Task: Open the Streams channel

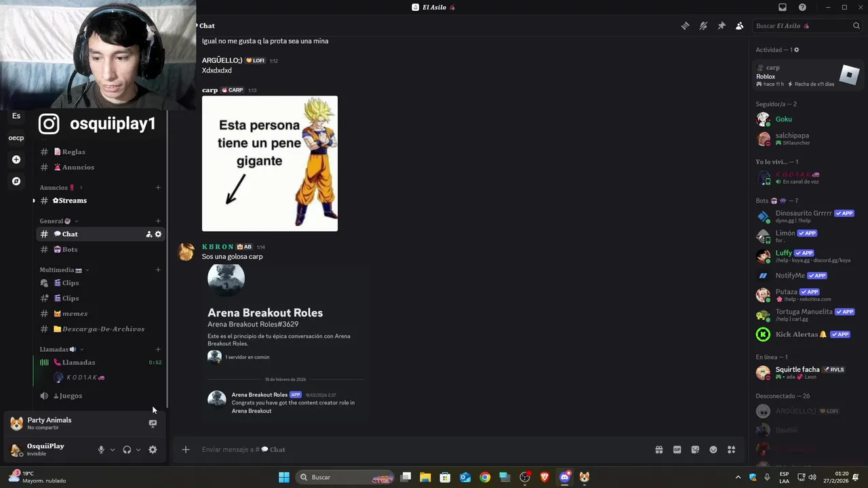Action: [x=100, y=201]
